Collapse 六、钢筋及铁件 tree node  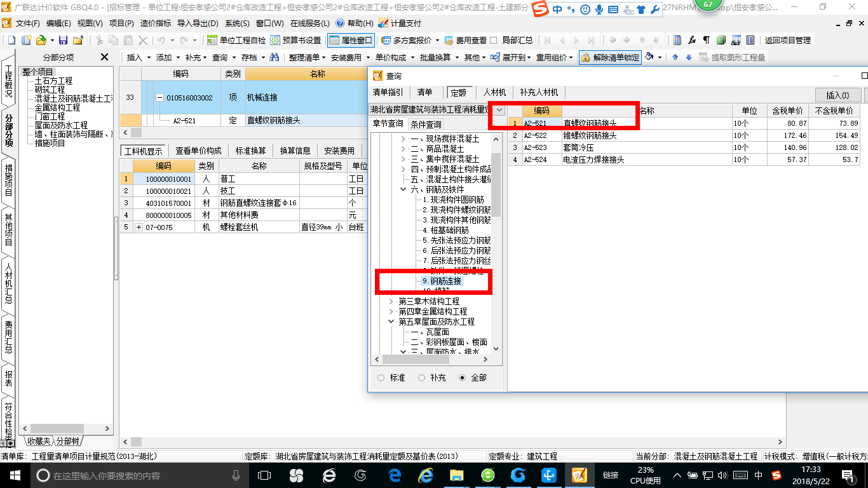tap(403, 189)
